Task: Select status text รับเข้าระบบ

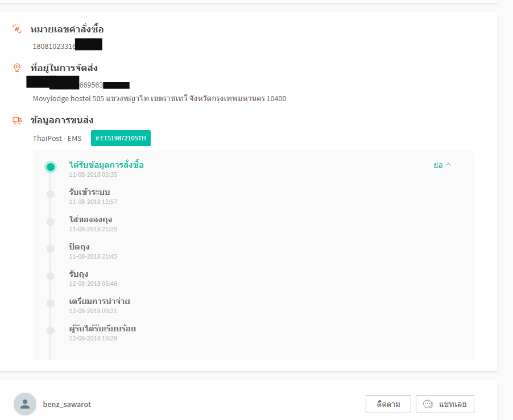Action: pyautogui.click(x=89, y=192)
